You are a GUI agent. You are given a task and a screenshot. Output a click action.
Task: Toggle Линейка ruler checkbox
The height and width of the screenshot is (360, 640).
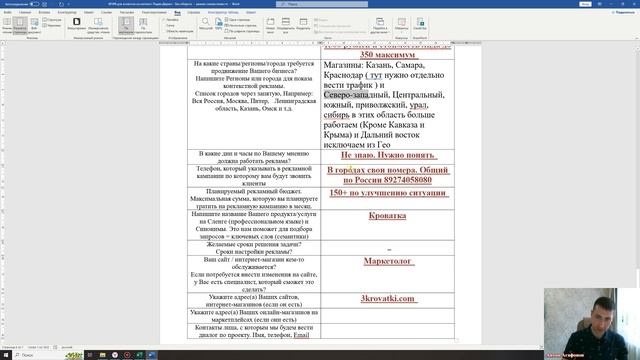171,20
